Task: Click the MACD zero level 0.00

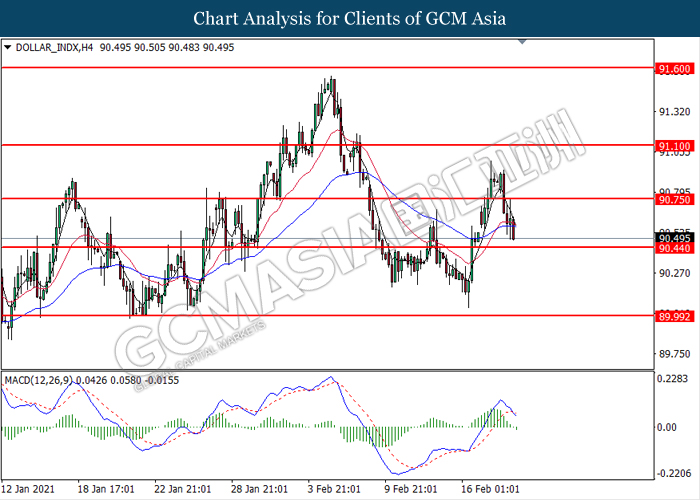Action: pos(667,427)
